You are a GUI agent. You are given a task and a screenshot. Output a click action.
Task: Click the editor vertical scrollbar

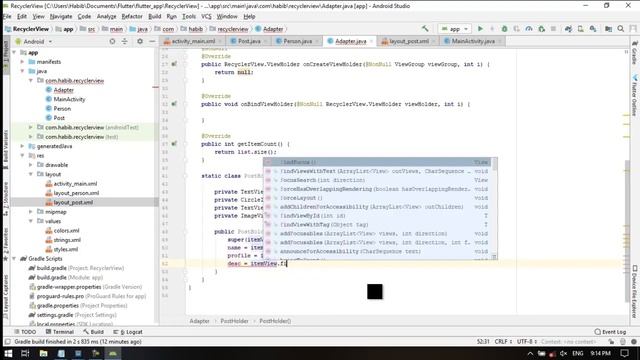[x=627, y=231]
